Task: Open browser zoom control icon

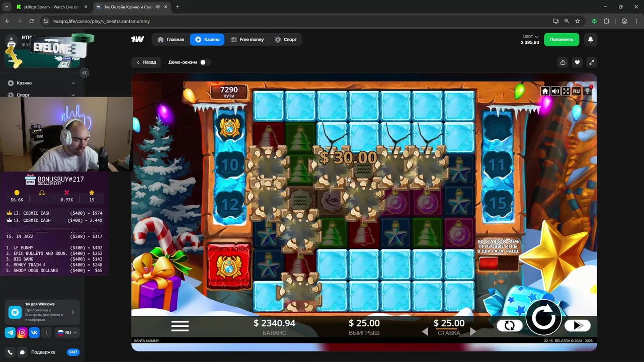Action: tap(567, 21)
